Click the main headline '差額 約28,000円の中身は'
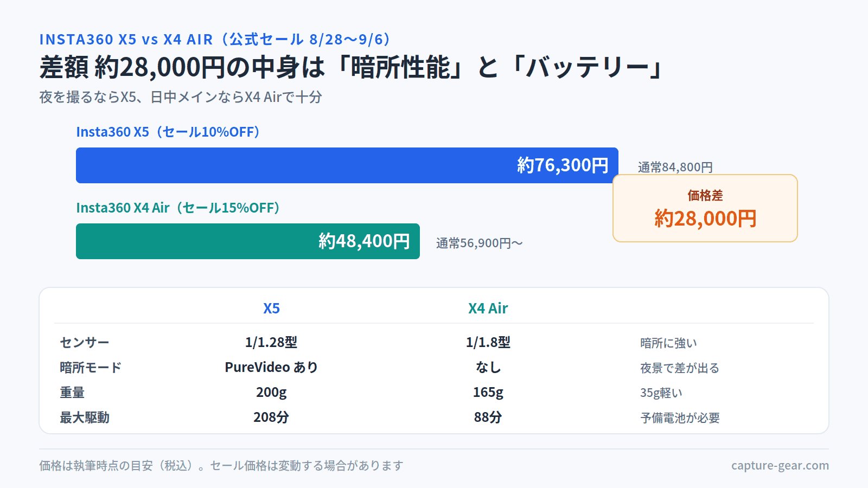Screen dimensions: 868x488 pos(182,67)
